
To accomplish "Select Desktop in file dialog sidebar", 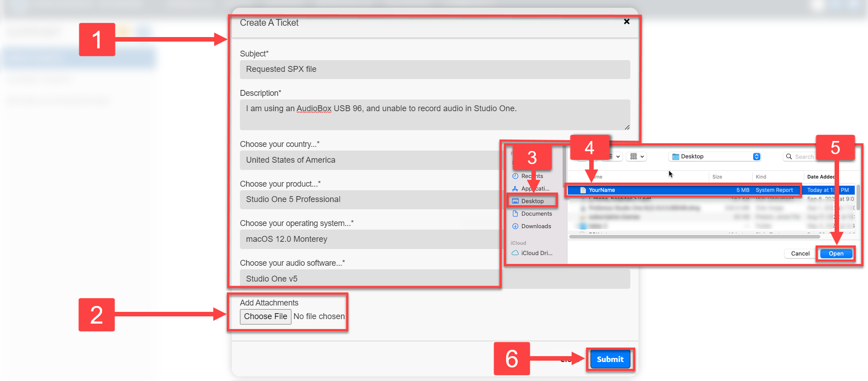I will [x=532, y=201].
